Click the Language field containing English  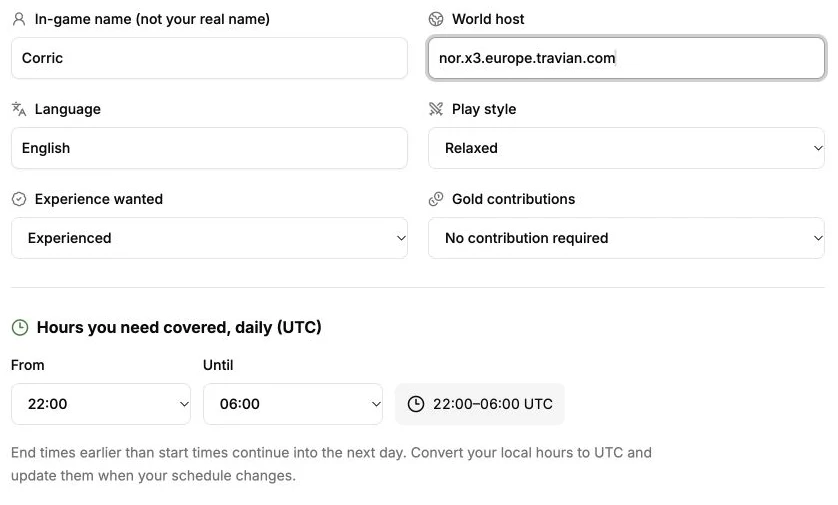coord(210,148)
